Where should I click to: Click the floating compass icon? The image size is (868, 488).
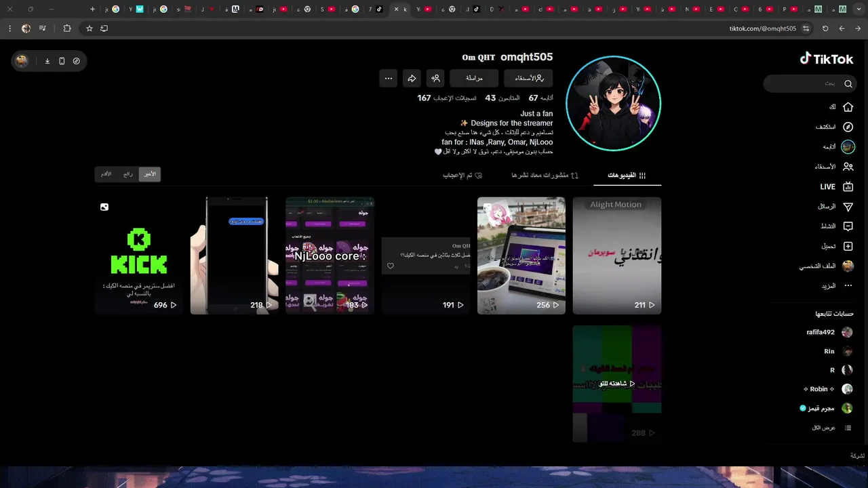[x=76, y=61]
